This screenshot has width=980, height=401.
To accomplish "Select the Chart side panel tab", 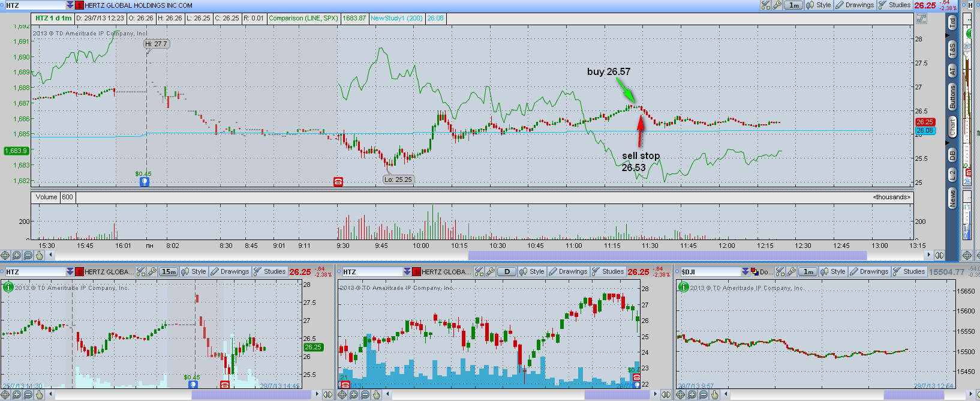I will click(x=952, y=127).
